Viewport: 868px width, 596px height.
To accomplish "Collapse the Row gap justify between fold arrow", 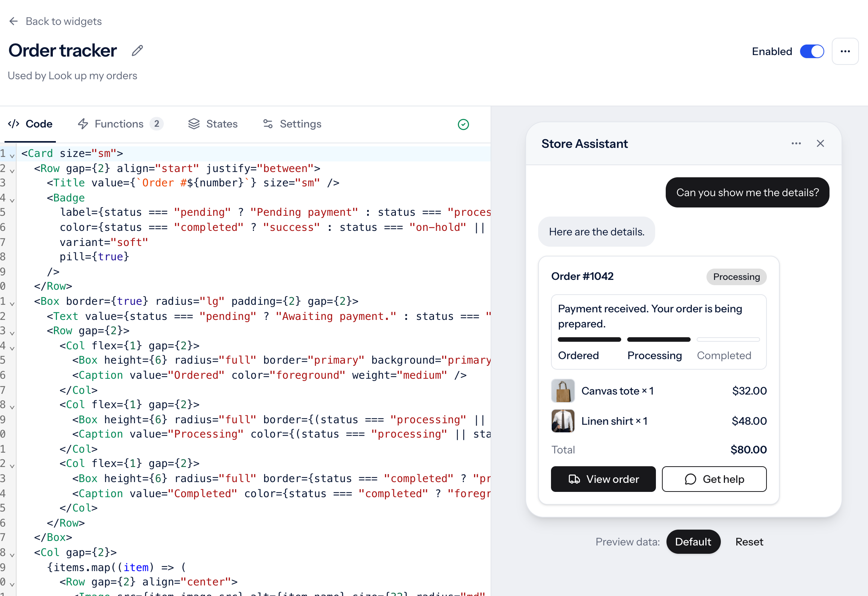I will pyautogui.click(x=12, y=171).
